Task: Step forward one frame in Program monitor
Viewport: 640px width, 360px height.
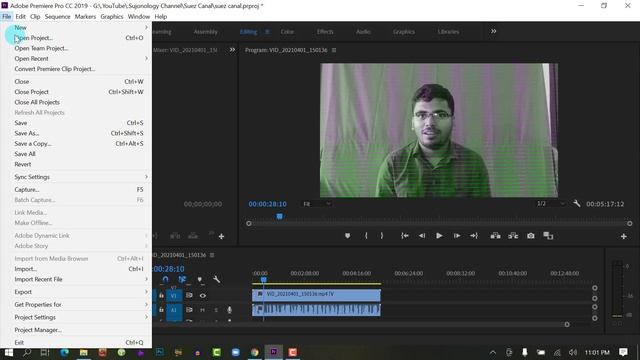Action: pos(457,236)
